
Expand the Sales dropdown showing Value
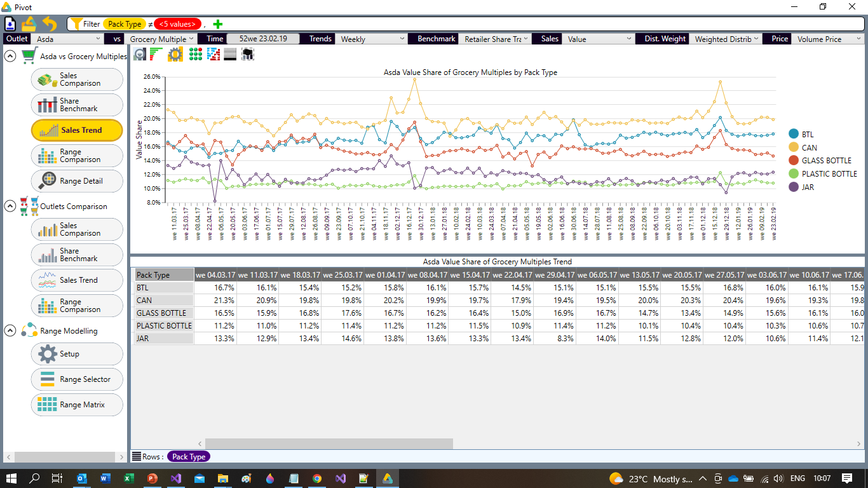tap(599, 39)
